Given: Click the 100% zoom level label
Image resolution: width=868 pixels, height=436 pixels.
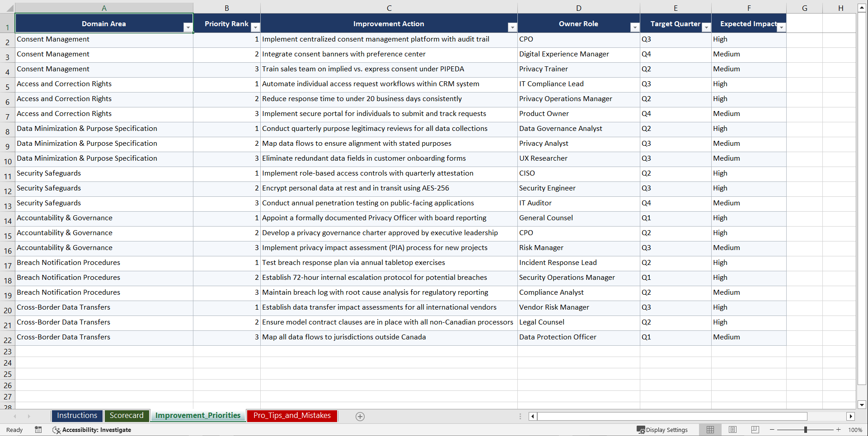Looking at the screenshot, I should coord(856,430).
